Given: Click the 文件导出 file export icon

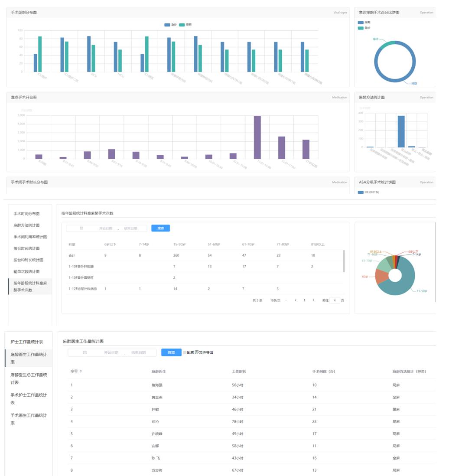Looking at the screenshot, I should coord(197,352).
